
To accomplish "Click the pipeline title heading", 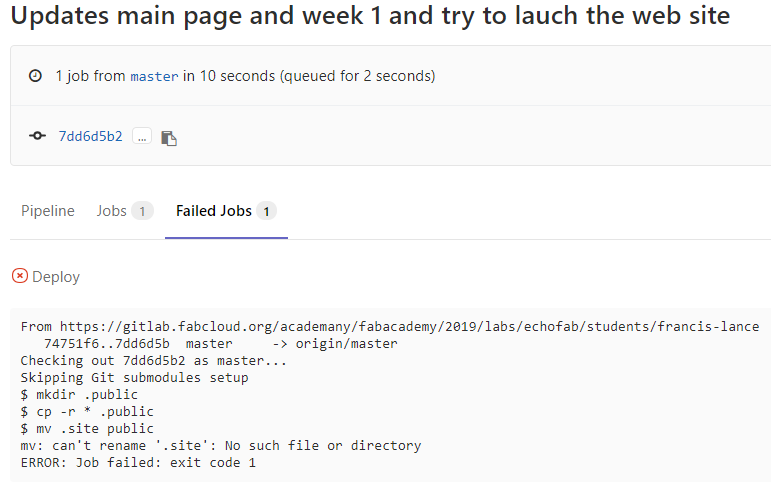I will pyautogui.click(x=370, y=15).
